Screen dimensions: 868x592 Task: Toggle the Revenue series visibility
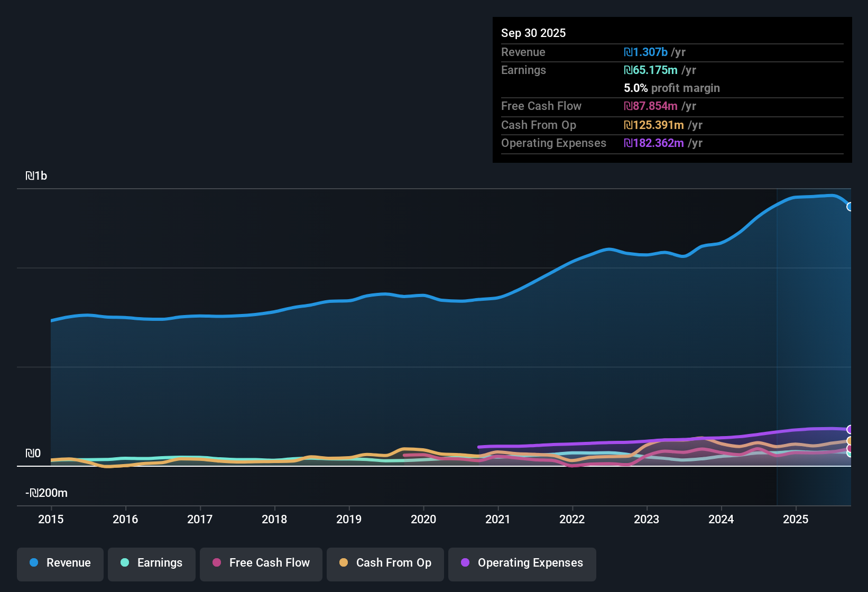(x=60, y=563)
